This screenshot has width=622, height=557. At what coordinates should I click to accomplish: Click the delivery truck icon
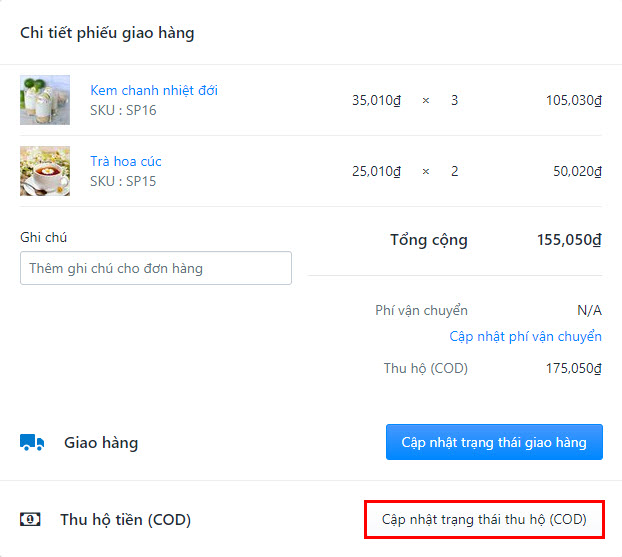click(x=32, y=442)
